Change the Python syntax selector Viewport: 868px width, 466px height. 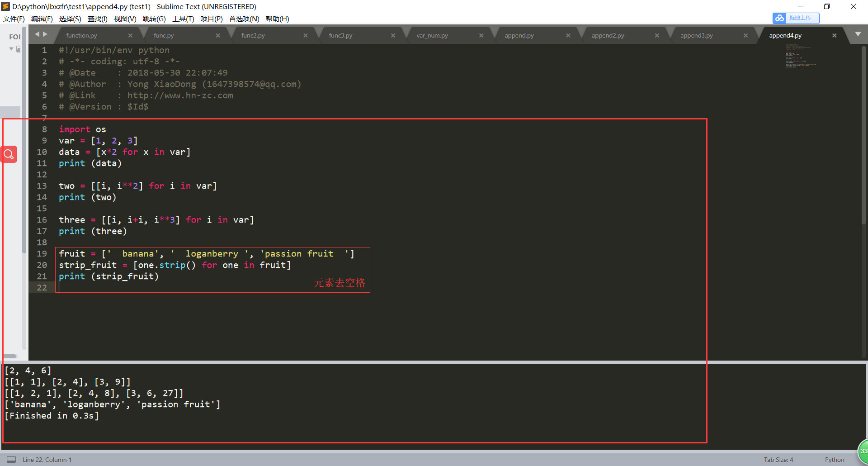(x=834, y=460)
